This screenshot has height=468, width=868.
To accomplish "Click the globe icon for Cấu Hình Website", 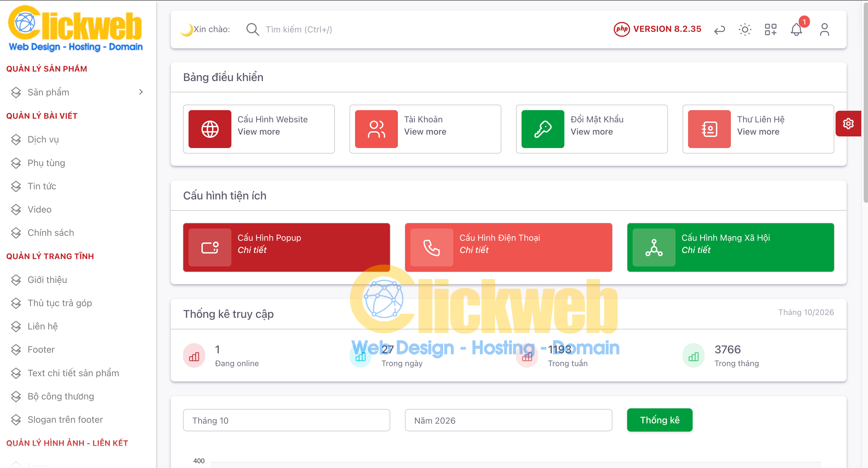I will [x=210, y=129].
